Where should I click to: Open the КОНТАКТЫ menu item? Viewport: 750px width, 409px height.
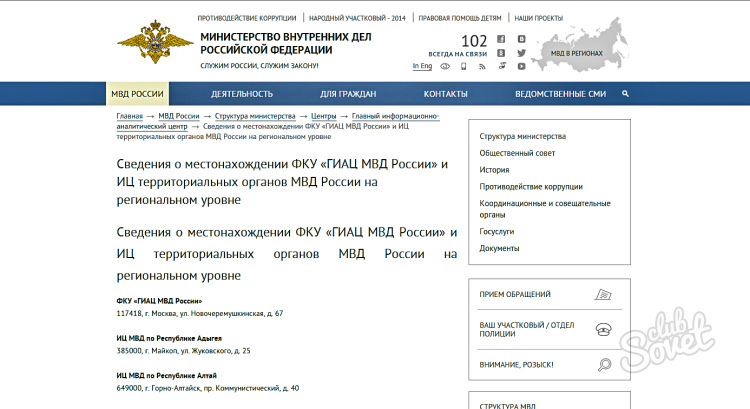pyautogui.click(x=445, y=94)
